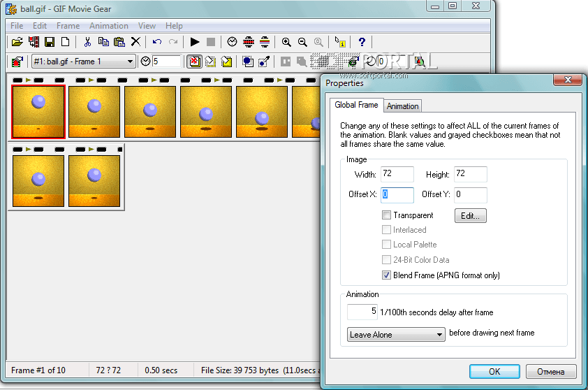This screenshot has width=588, height=390.
Task: Select the second thumbnail in the second row
Action: (x=94, y=181)
